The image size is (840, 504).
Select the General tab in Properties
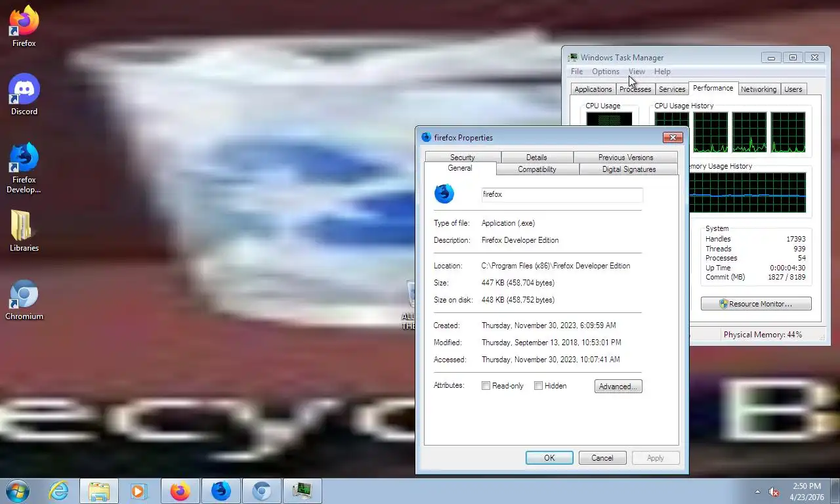click(460, 169)
